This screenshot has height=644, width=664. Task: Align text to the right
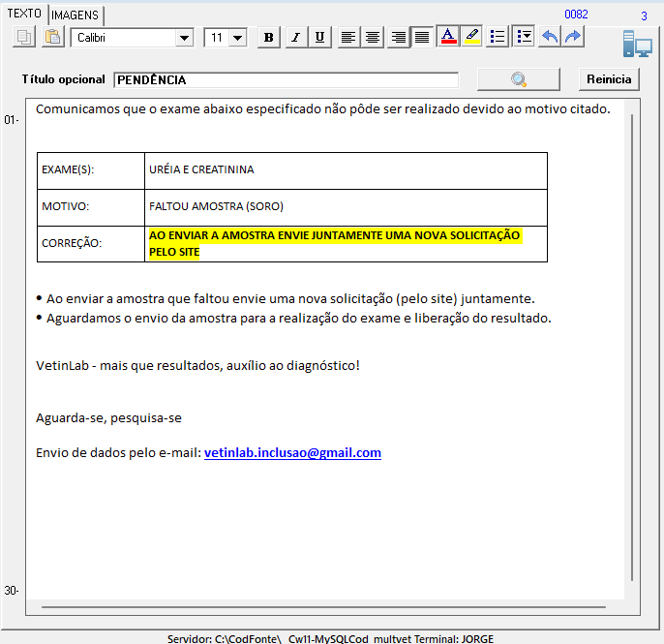pos(397,38)
